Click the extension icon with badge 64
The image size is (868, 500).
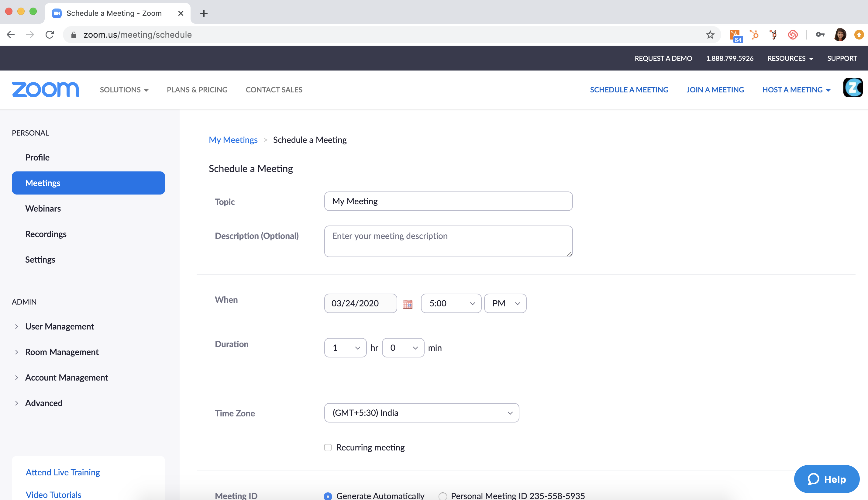(x=735, y=36)
